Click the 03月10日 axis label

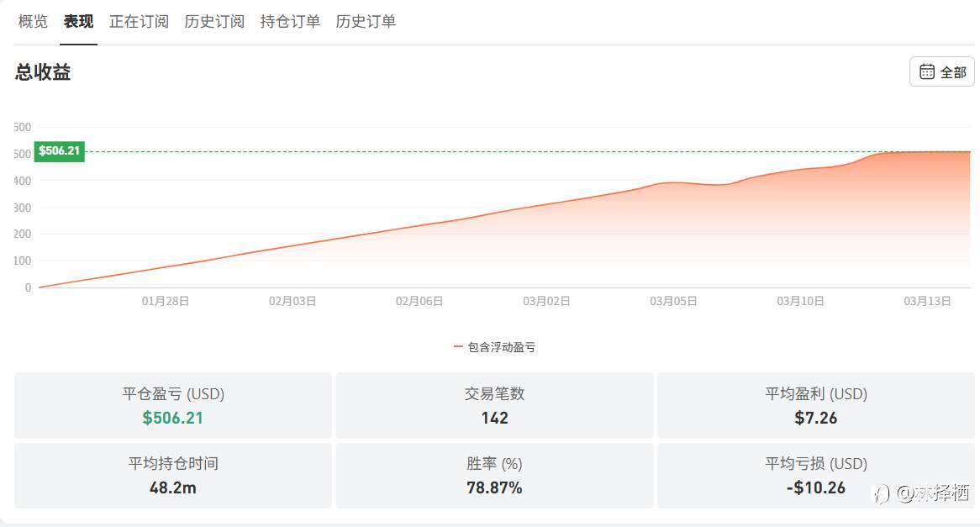(800, 301)
